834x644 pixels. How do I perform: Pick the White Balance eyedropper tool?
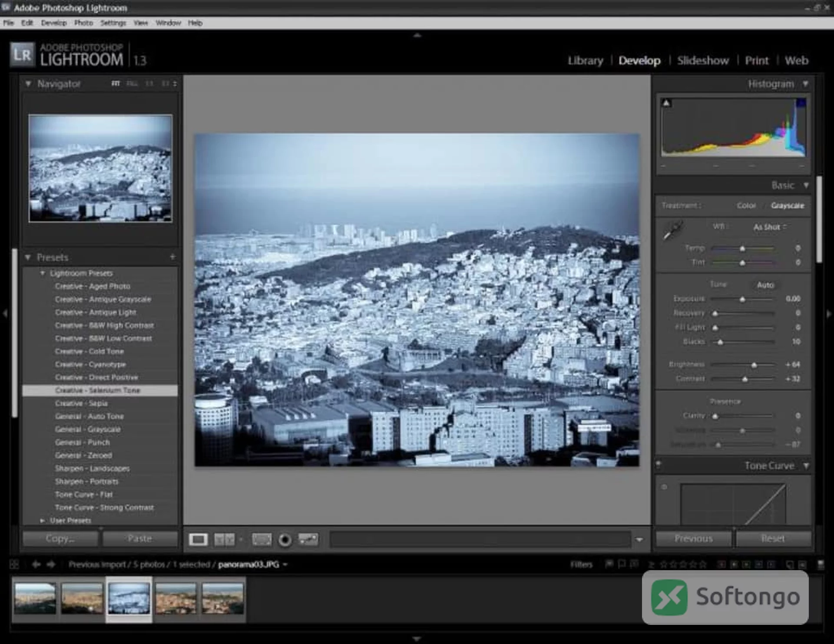673,230
